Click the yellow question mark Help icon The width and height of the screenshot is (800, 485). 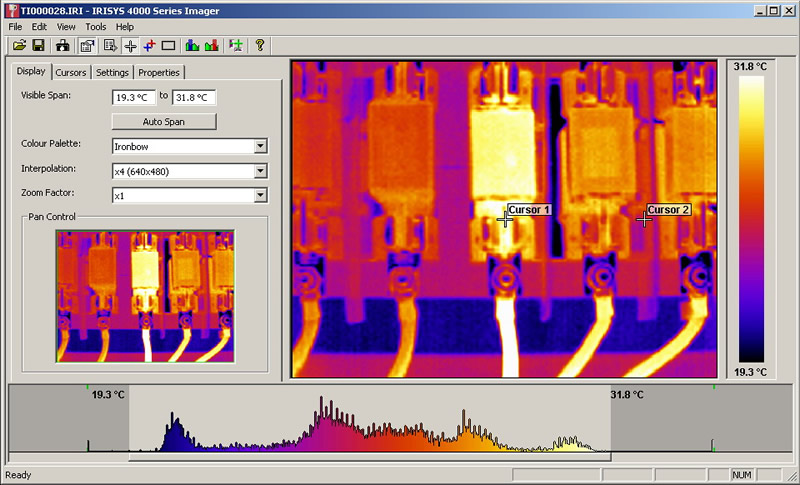point(260,45)
